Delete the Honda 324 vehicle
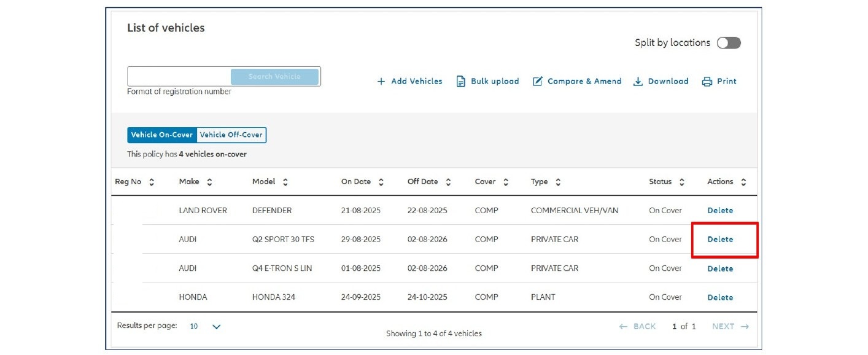The image size is (868, 355). tap(720, 297)
